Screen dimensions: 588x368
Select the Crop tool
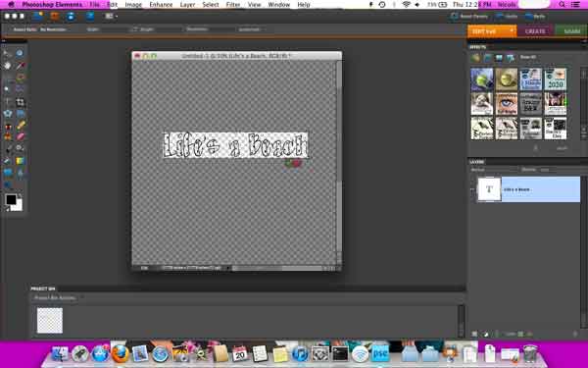[20, 102]
